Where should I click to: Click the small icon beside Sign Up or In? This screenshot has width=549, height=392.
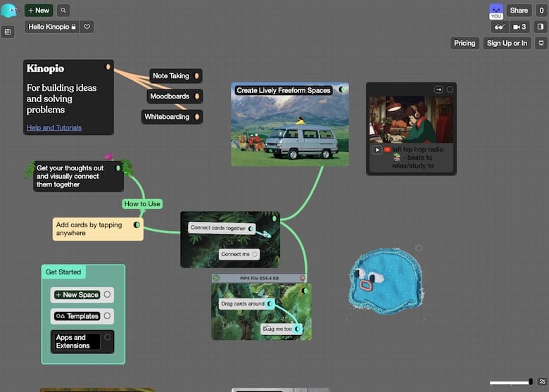(541, 43)
